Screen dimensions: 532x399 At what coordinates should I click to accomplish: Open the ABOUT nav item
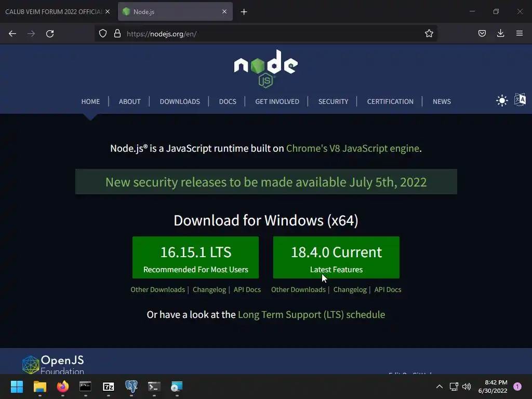[x=129, y=101]
